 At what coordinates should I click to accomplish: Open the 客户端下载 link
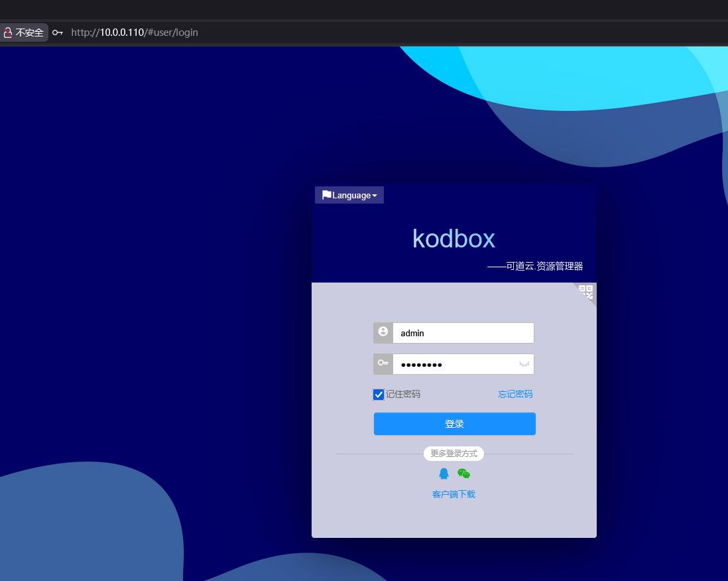pos(454,494)
